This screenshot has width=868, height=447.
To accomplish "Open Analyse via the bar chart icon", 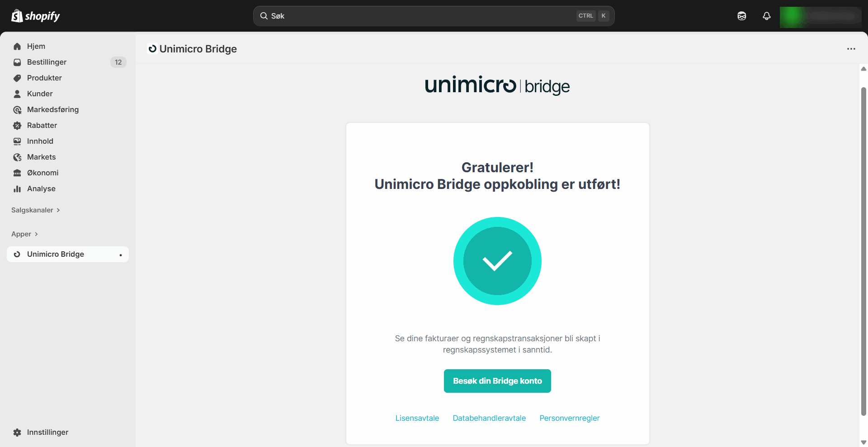I will pyautogui.click(x=17, y=188).
